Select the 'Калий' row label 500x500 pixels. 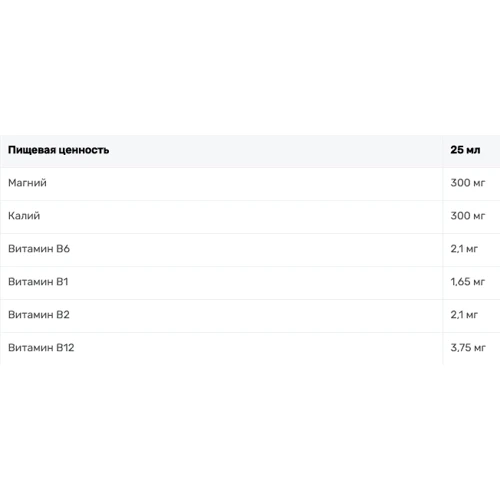click(24, 216)
